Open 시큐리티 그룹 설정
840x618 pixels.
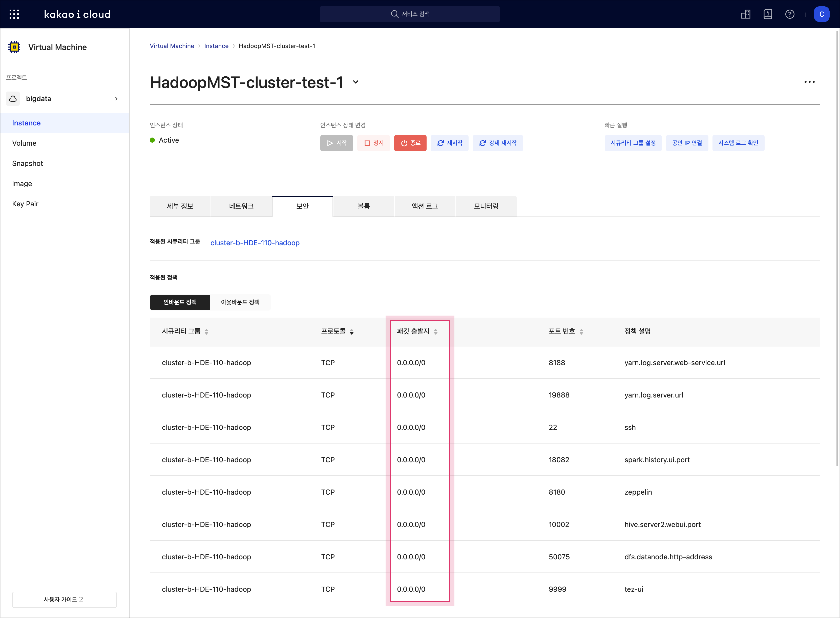[x=633, y=143]
